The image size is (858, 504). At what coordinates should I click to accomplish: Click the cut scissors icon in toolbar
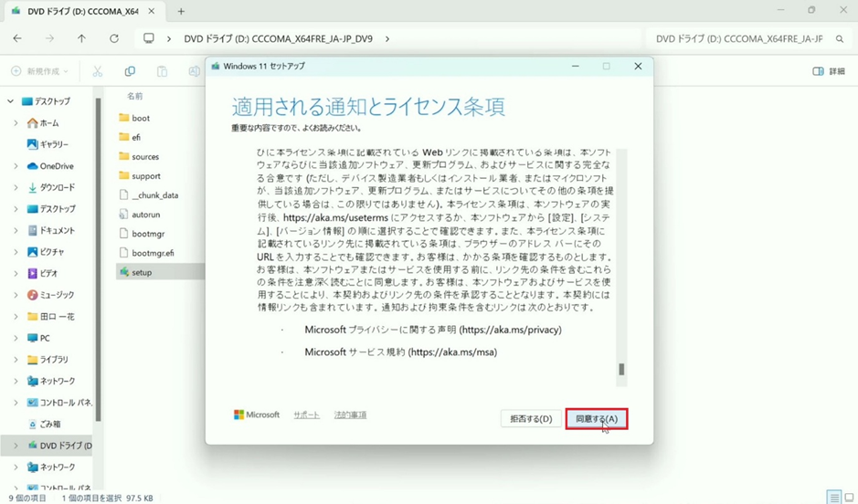coord(97,71)
